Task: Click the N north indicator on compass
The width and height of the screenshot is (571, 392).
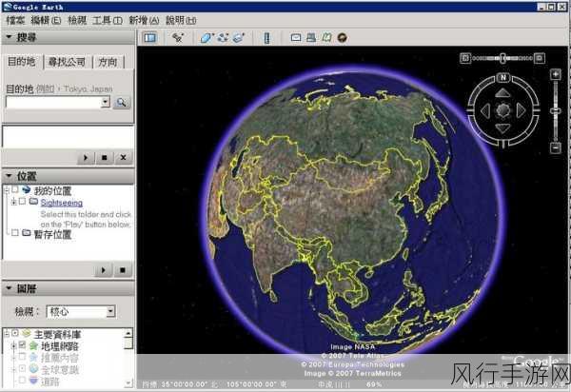Action: coord(502,77)
